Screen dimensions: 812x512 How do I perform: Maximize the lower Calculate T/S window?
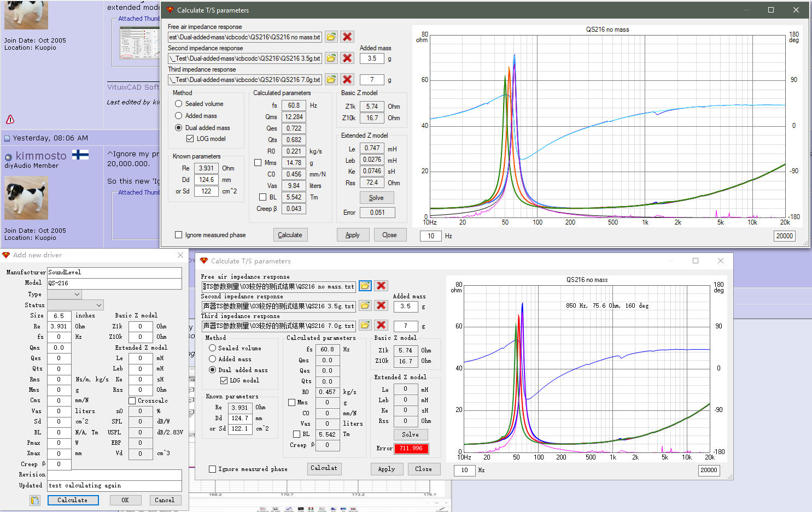696,261
